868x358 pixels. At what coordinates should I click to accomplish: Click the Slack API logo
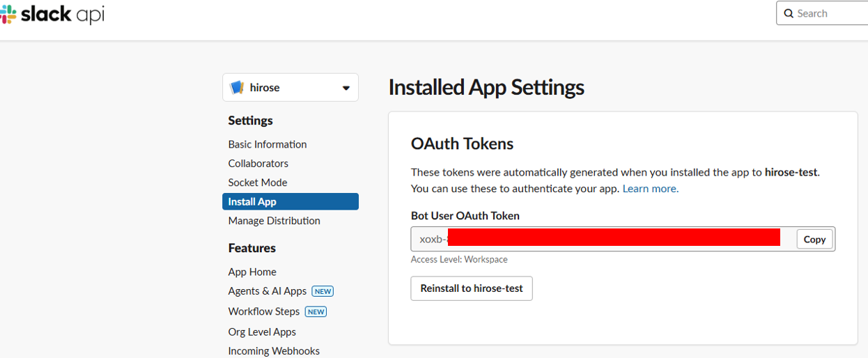(x=52, y=14)
